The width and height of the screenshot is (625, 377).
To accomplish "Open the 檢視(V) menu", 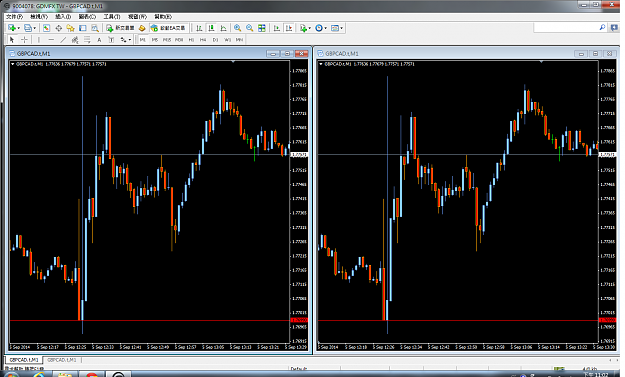I will [x=39, y=16].
